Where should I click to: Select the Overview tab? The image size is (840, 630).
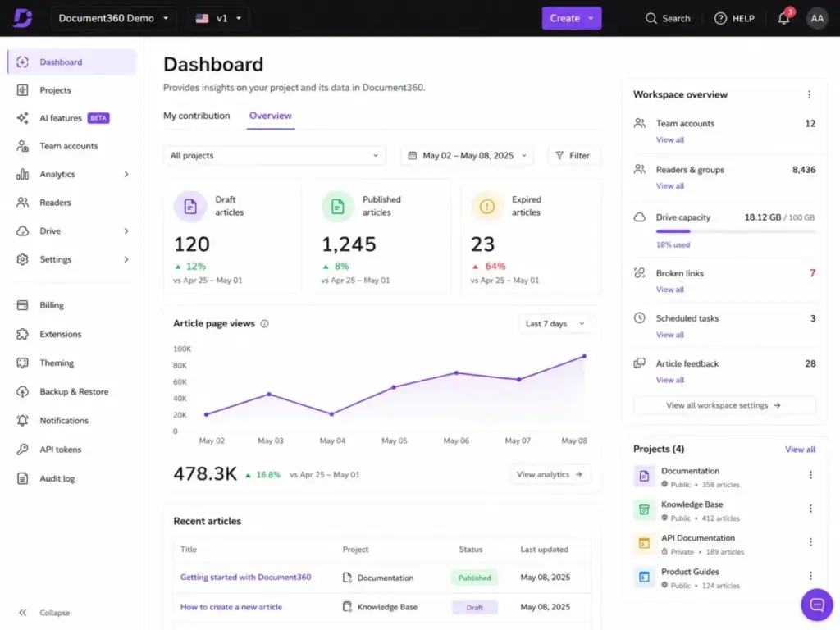pyautogui.click(x=271, y=116)
